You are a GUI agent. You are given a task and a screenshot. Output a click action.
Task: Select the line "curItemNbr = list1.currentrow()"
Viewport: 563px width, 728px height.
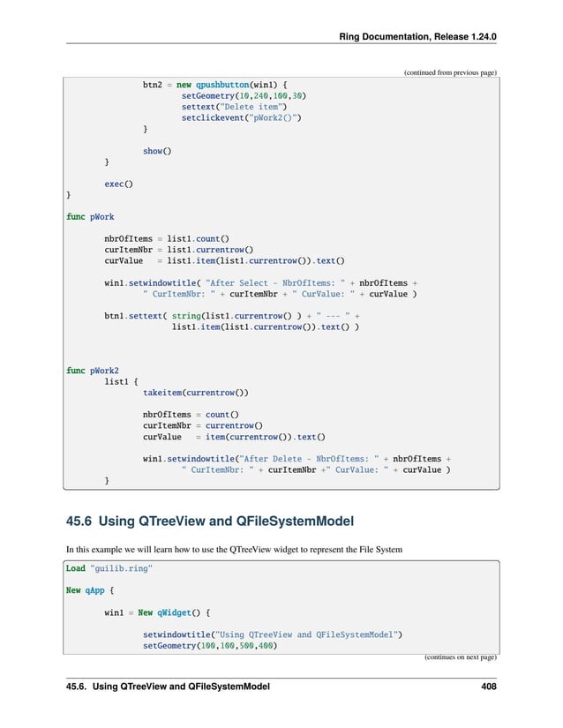(x=178, y=250)
